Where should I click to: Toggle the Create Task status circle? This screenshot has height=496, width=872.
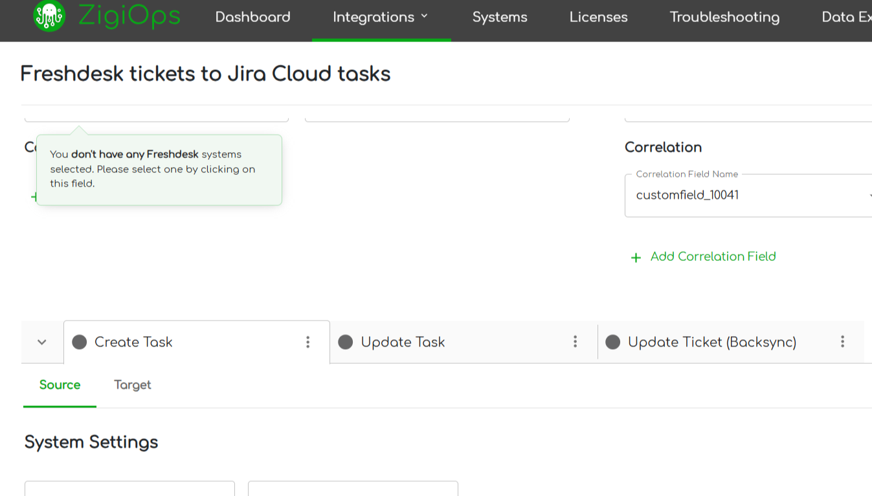80,342
